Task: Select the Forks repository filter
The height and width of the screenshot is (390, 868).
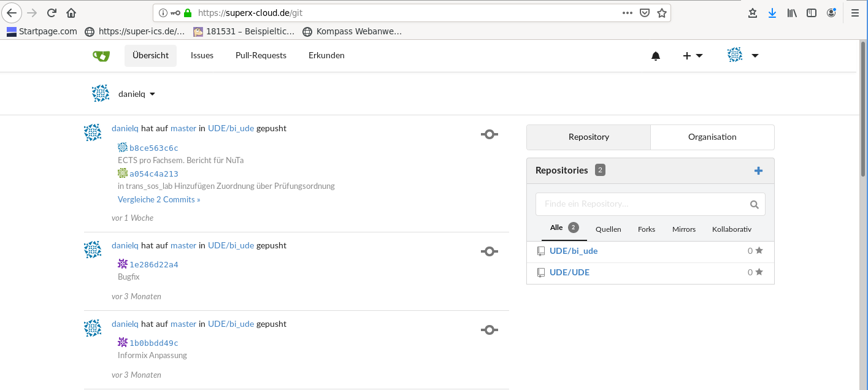Action: [646, 229]
